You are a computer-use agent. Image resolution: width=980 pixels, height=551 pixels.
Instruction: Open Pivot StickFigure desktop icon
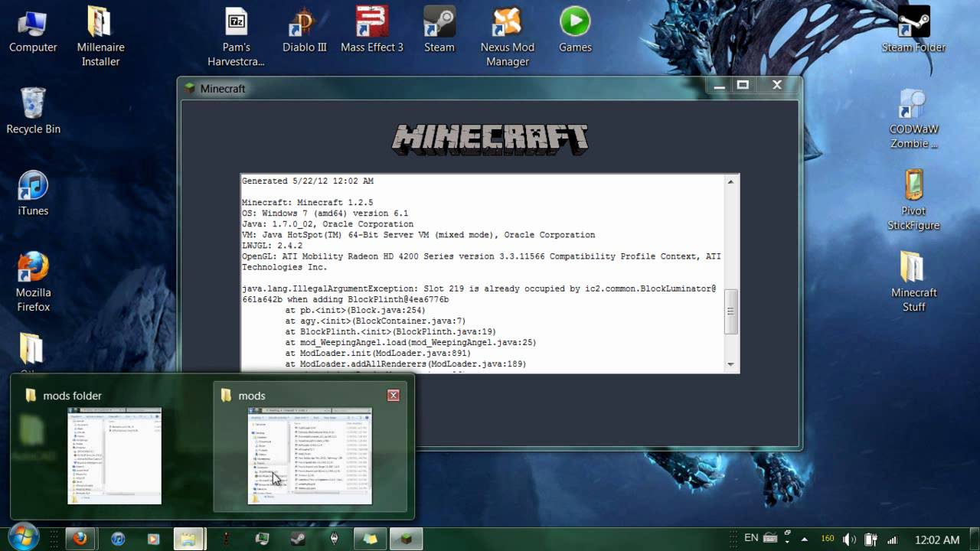click(913, 201)
